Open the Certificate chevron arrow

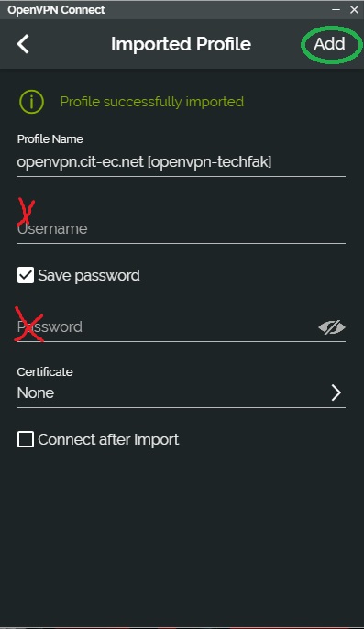tap(336, 392)
